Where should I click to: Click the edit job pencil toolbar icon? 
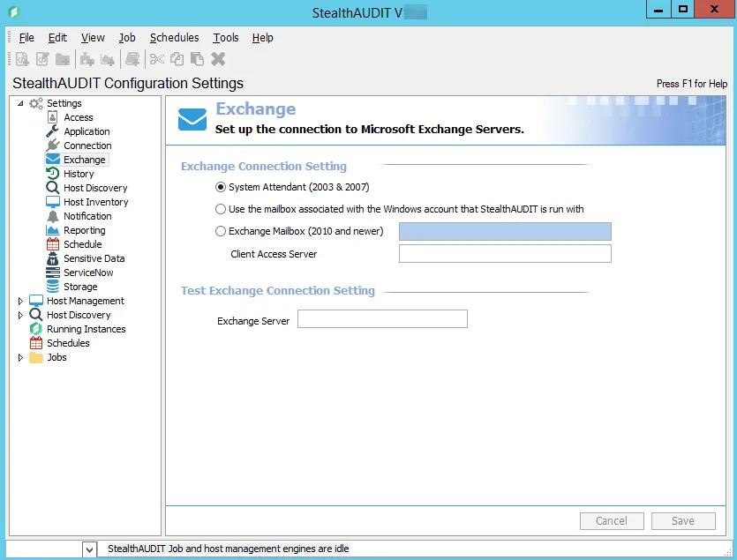click(x=42, y=59)
